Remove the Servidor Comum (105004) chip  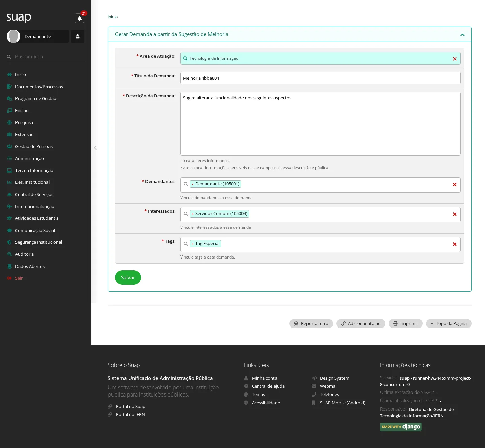193,214
